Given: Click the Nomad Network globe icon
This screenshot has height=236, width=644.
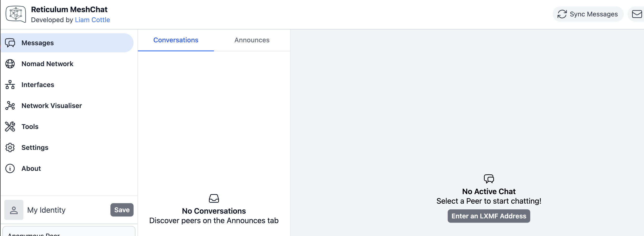Looking at the screenshot, I should (10, 64).
